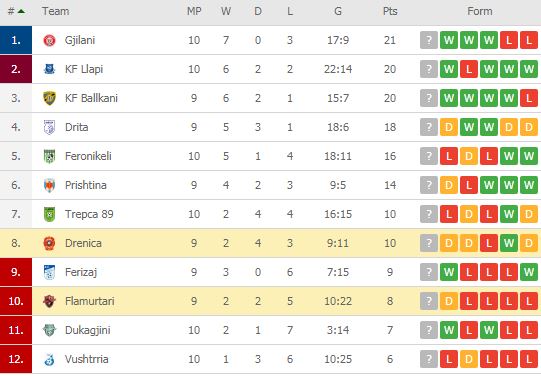Image resolution: width=541 pixels, height=376 pixels.
Task: Click the Flamurtari dark red logo
Action: pos(49,301)
